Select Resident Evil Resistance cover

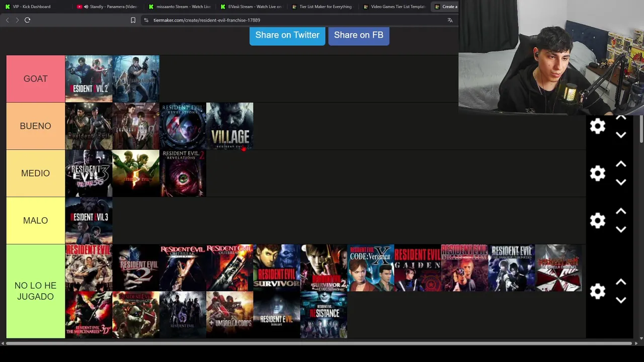point(324,315)
